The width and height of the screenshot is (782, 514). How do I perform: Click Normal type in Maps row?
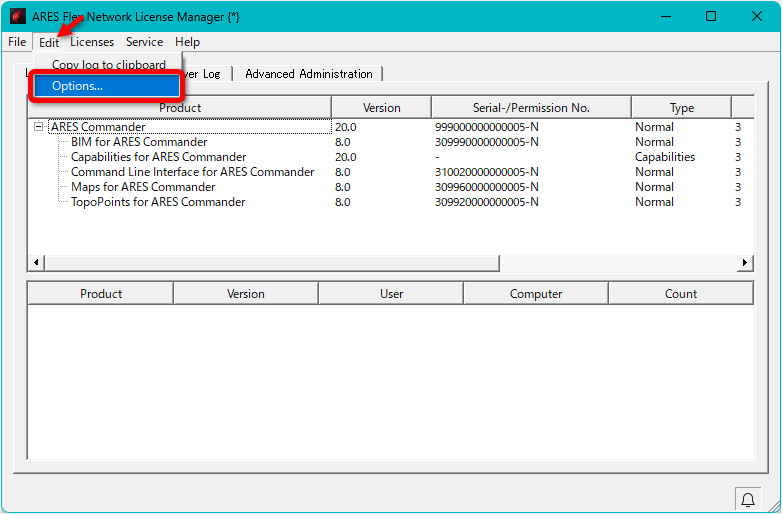[654, 187]
